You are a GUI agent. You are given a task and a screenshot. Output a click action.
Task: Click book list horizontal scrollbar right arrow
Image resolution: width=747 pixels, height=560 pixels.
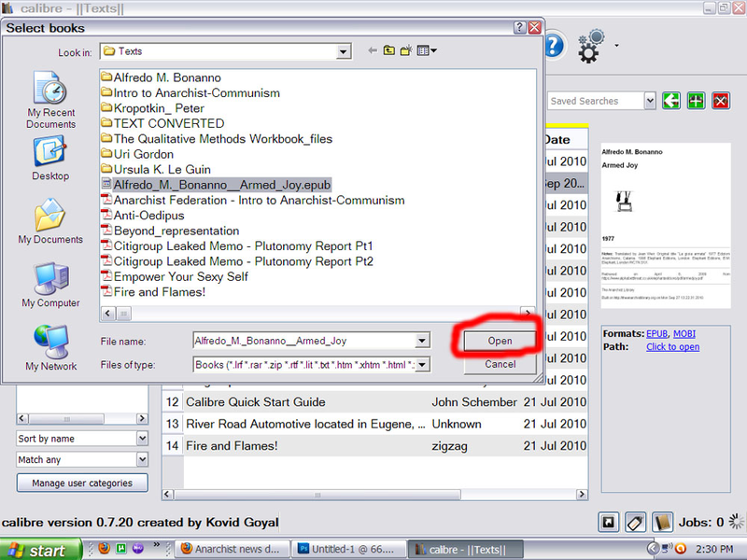point(582,495)
